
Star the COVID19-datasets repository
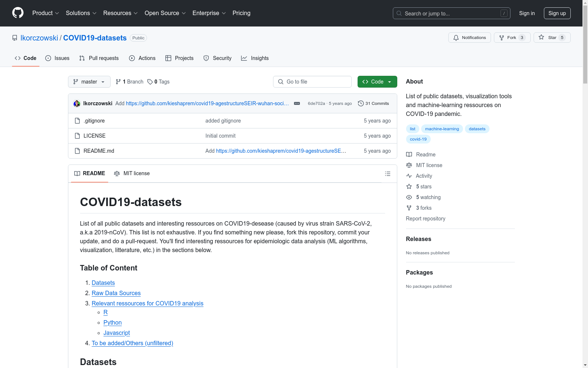coord(552,38)
